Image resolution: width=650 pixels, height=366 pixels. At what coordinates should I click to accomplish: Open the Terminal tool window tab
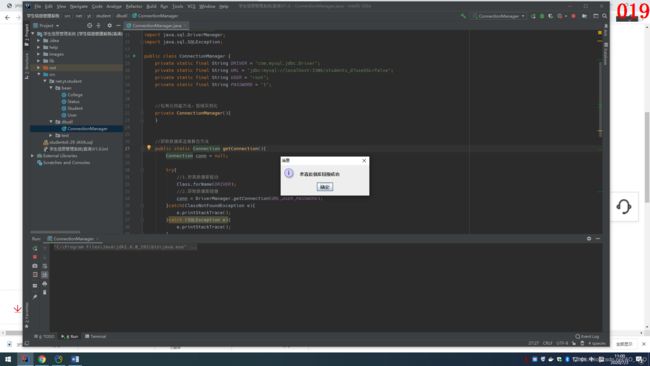95,337
